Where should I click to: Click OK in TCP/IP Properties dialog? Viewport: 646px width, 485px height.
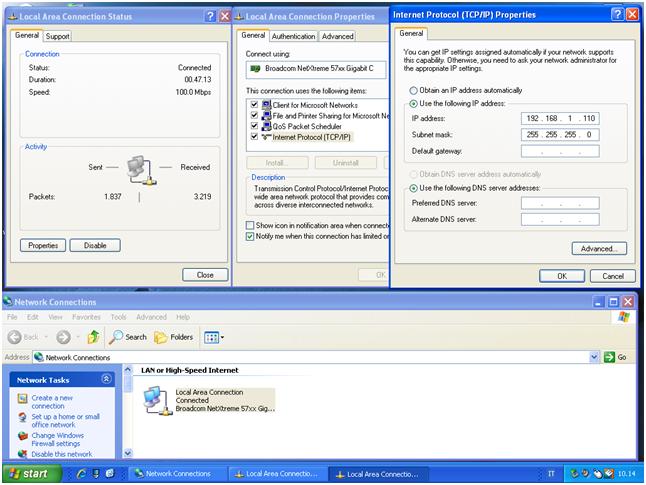click(562, 276)
